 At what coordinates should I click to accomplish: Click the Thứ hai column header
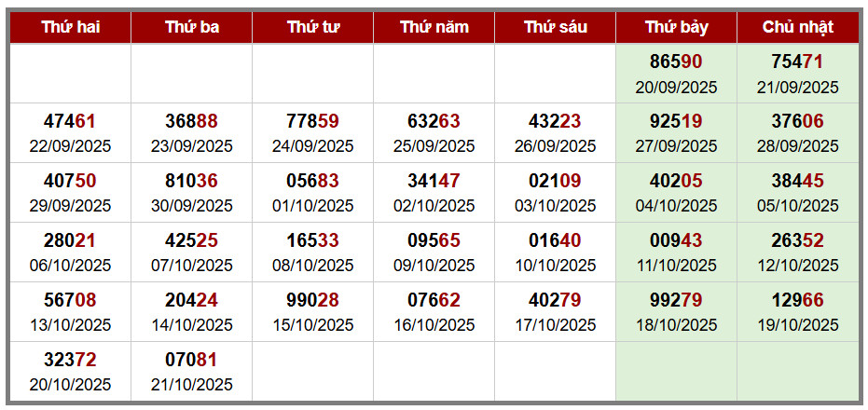[x=70, y=27]
